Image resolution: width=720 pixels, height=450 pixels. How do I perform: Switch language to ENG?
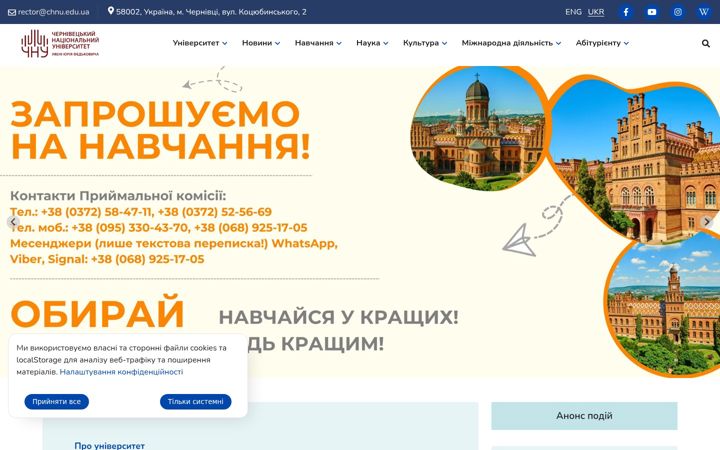click(x=573, y=12)
